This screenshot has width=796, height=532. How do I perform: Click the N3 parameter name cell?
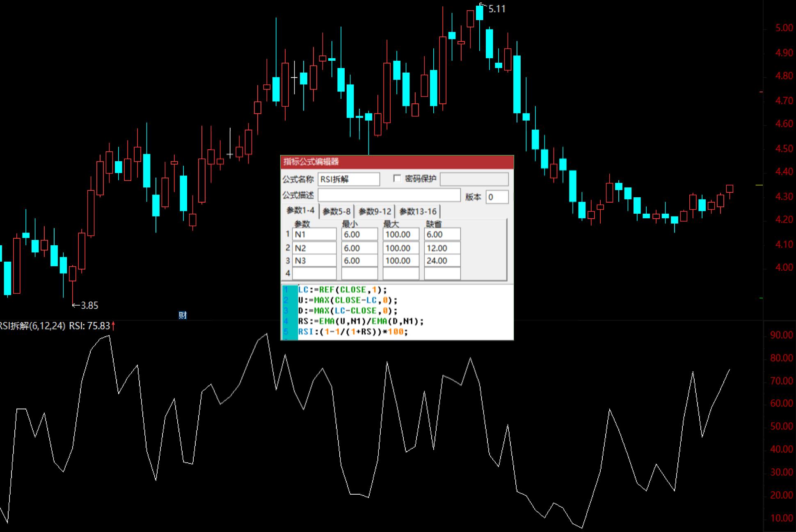[x=314, y=260]
